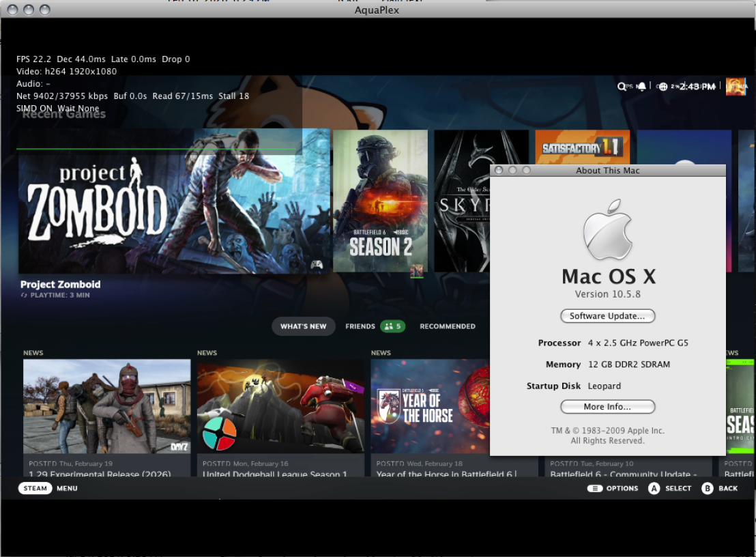Click the STEAM pill button in footer
The height and width of the screenshot is (557, 756).
(x=35, y=489)
